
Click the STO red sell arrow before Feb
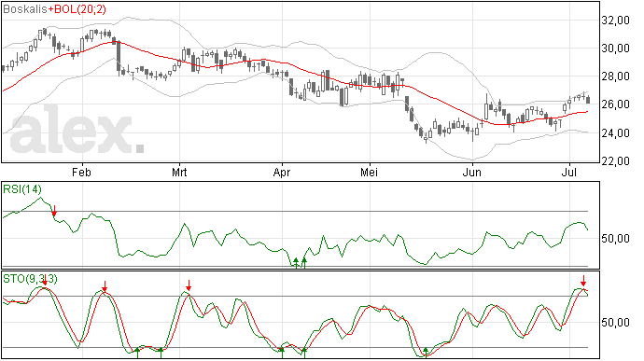coord(45,281)
